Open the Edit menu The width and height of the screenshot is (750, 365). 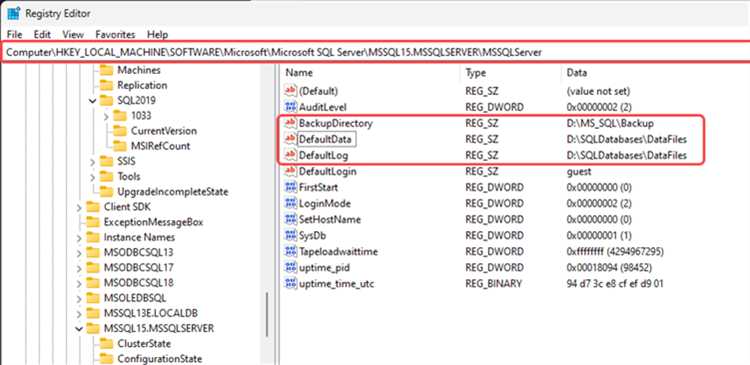pos(42,34)
